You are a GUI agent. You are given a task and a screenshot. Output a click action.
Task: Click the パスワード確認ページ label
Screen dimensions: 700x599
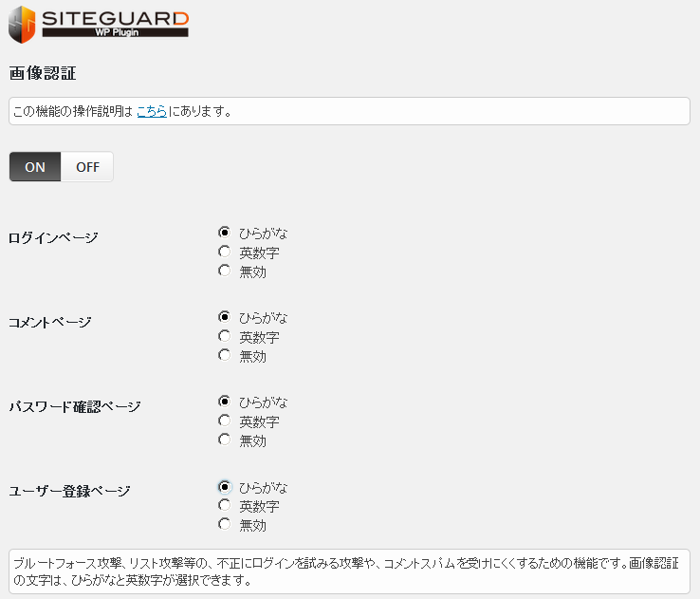[x=75, y=406]
